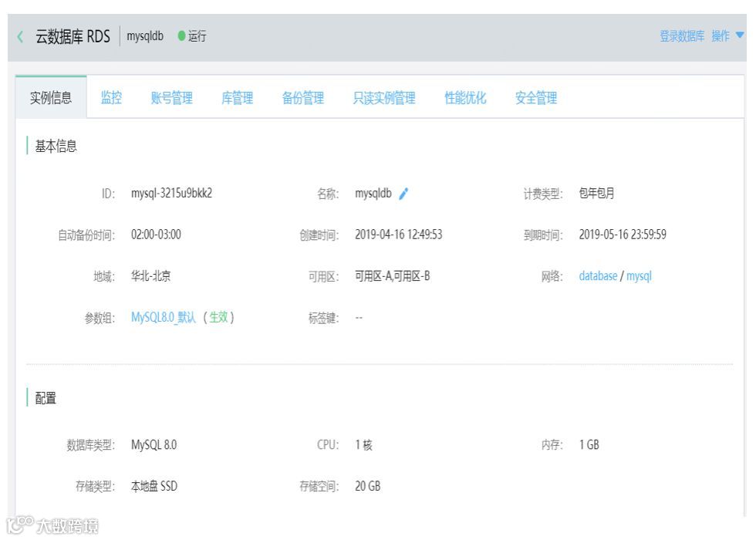
Task: Click the memory value 1 GB
Action: [x=589, y=444]
